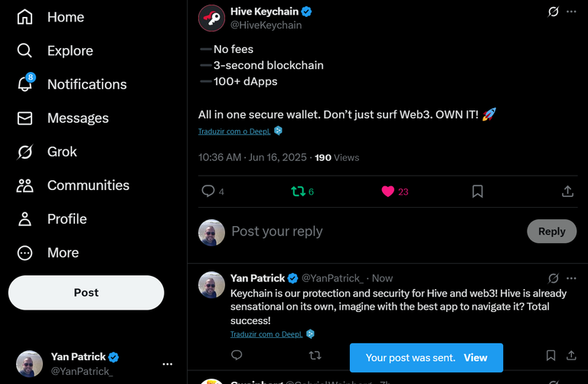The image size is (588, 384).
Task: Go to Communities in sidebar
Action: (x=73, y=185)
